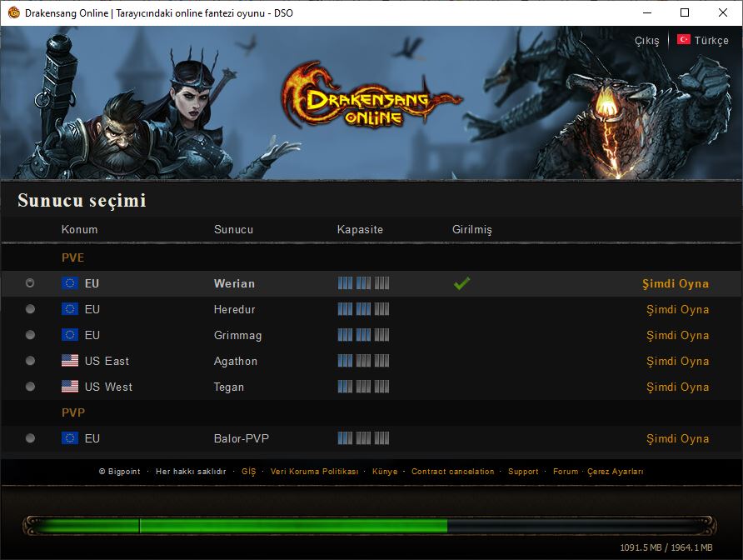Maximize the Drakensang Online window
This screenshot has width=743, height=560.
(685, 12)
